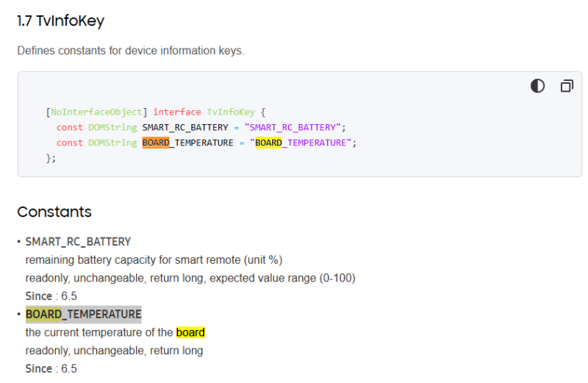Click the const keyword on the BOARD_TEMPERATURE line

coord(70,143)
